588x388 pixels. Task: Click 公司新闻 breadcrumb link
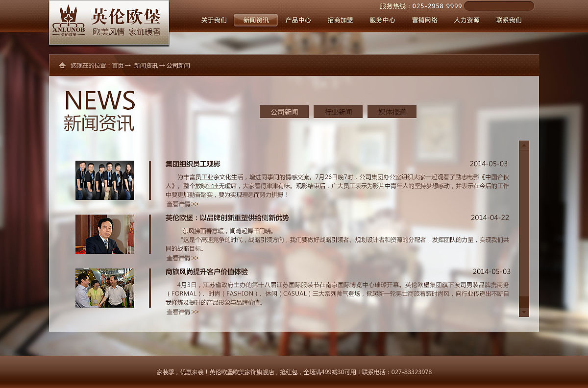178,65
